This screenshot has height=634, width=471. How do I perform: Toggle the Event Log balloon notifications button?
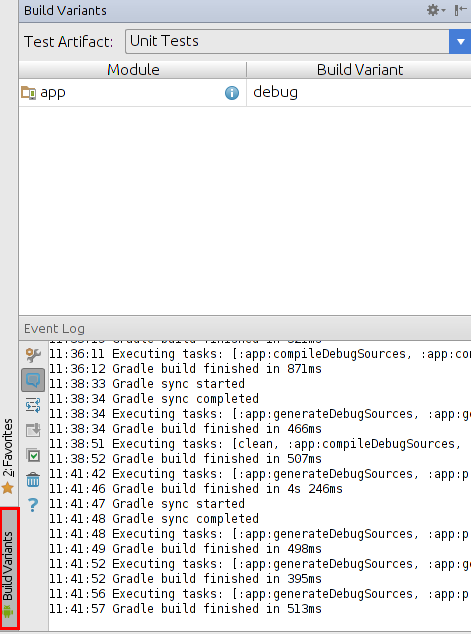coord(33,380)
